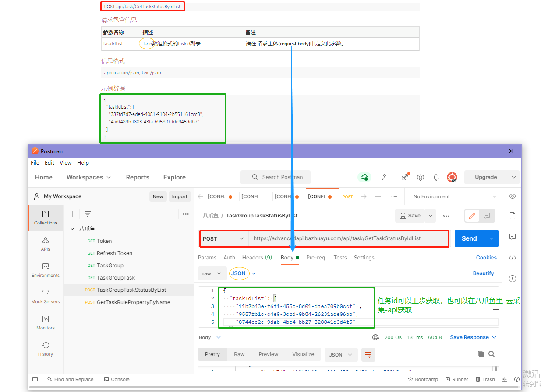Viewport: 541px width, 392px height.
Task: Open the response JSON format dropdown
Action: click(341, 354)
